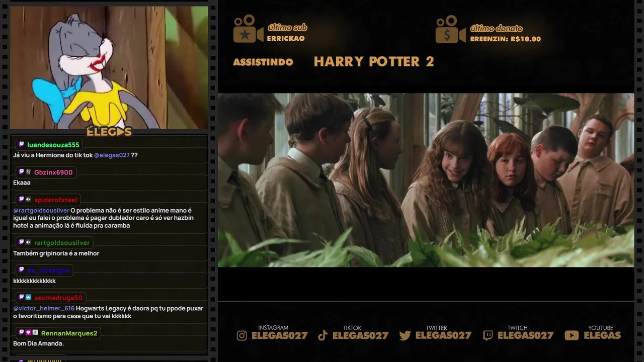Click the @victor_helmer_616 mention in chat
Image resolution: width=644 pixels, height=362 pixels.
click(x=44, y=308)
